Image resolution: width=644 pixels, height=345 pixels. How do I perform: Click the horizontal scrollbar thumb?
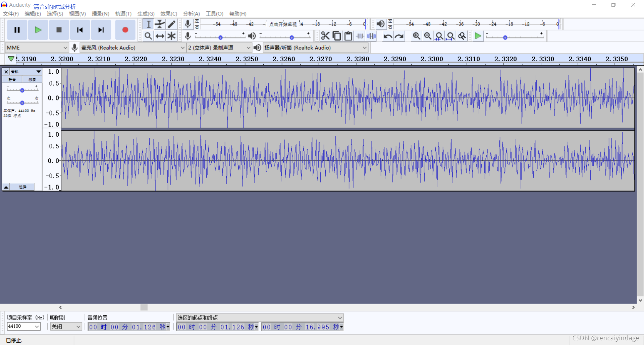click(144, 307)
